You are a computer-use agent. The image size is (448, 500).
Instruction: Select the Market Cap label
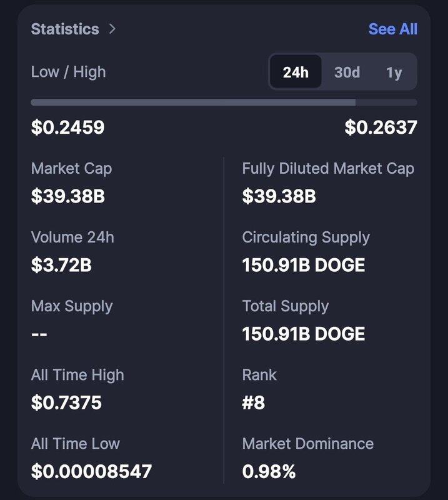pyautogui.click(x=71, y=169)
